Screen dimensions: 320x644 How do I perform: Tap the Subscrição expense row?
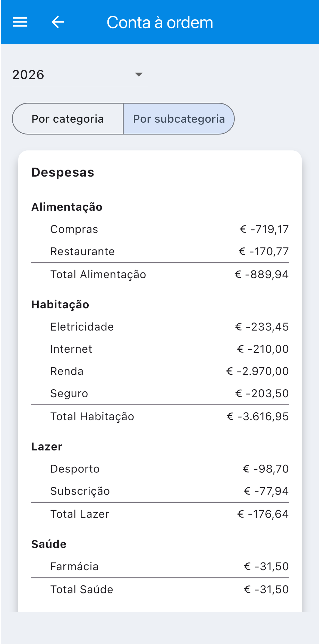(x=160, y=491)
